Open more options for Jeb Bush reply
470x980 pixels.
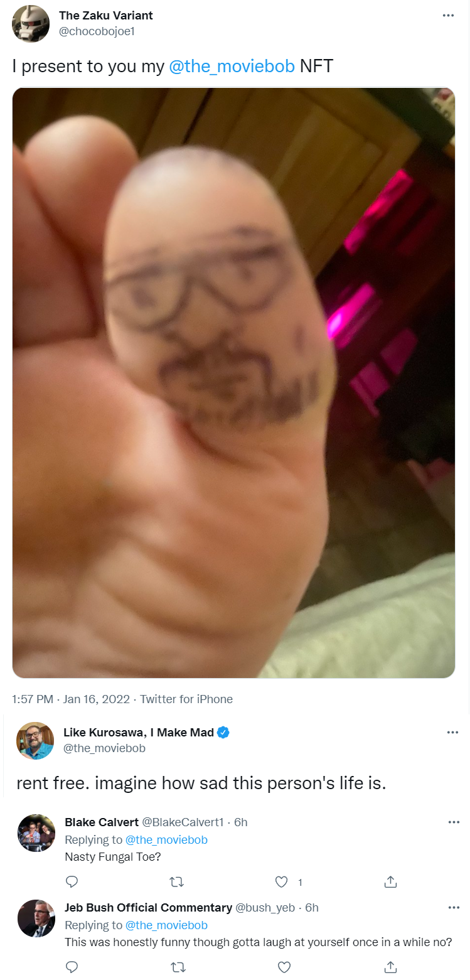click(452, 908)
